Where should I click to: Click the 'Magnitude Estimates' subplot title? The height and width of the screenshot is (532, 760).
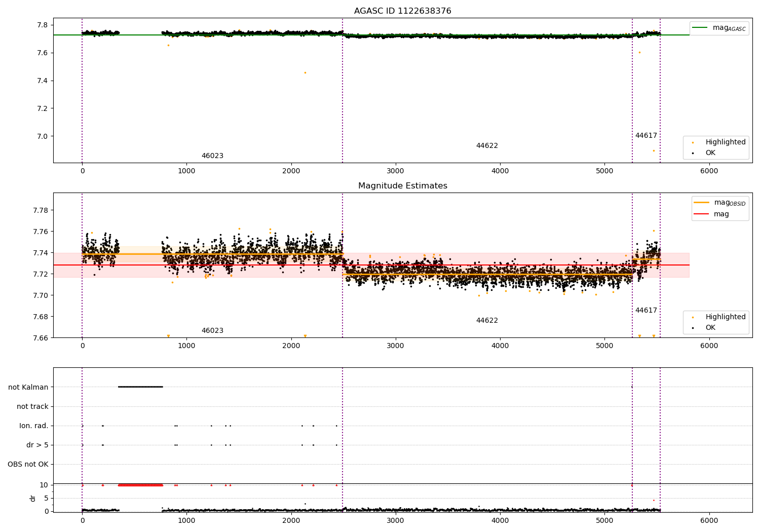click(402, 186)
